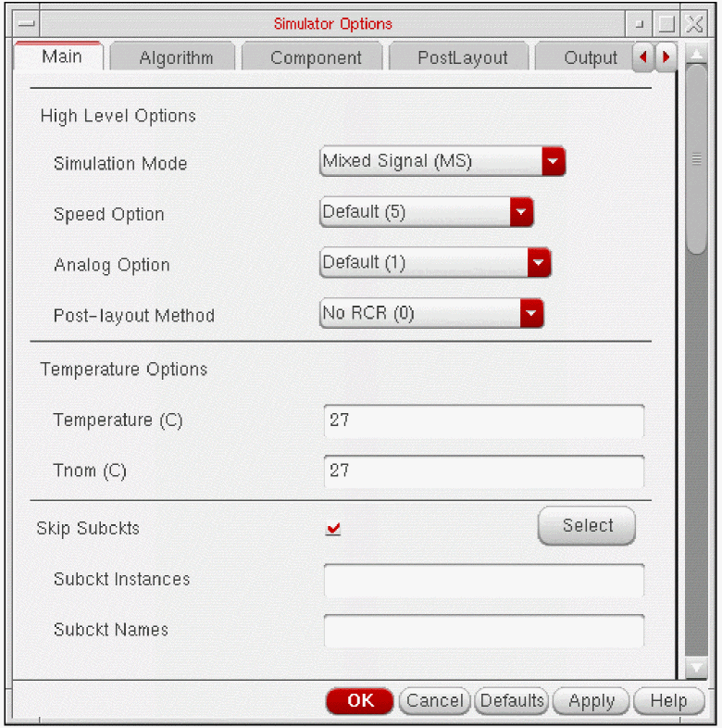722x728 pixels.
Task: Click the Tnom (C) input field
Action: click(x=484, y=471)
